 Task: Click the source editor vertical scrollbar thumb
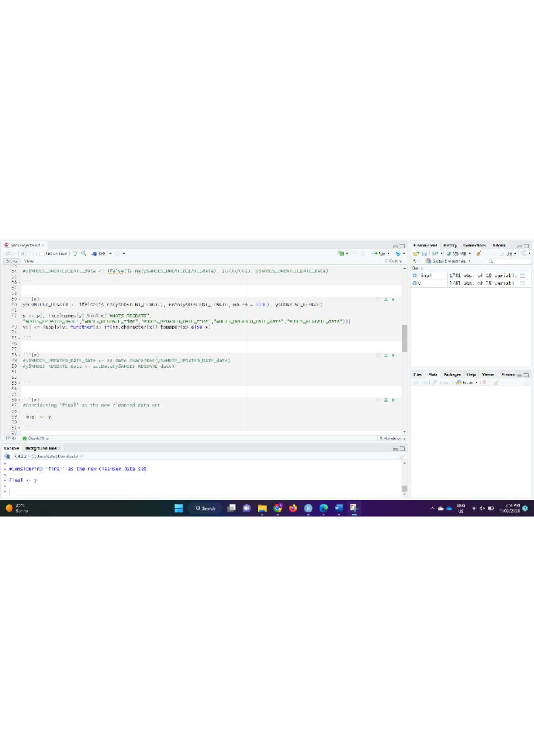[x=404, y=337]
